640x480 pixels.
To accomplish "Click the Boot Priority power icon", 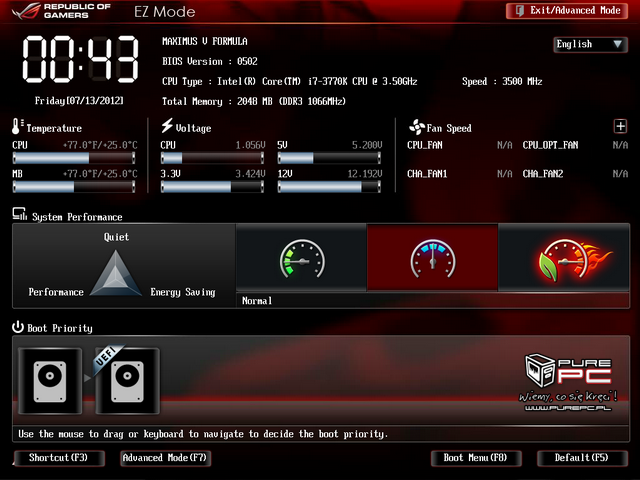I will 18,327.
